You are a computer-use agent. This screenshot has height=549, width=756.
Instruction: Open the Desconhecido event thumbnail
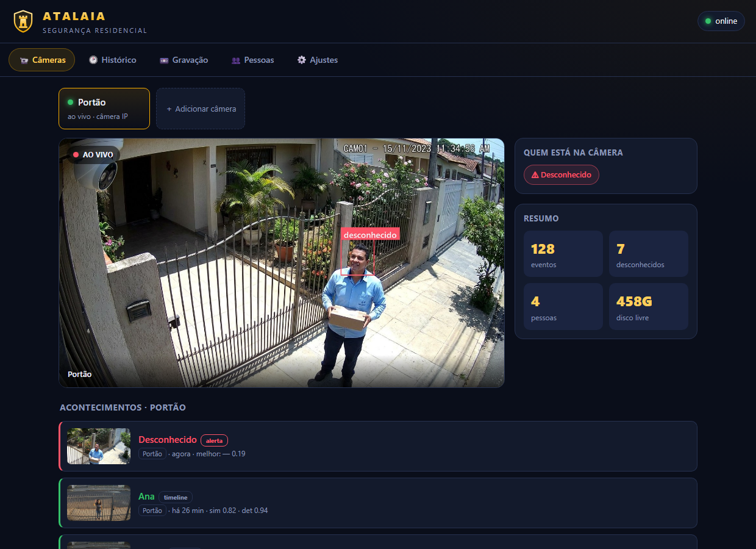(x=99, y=446)
